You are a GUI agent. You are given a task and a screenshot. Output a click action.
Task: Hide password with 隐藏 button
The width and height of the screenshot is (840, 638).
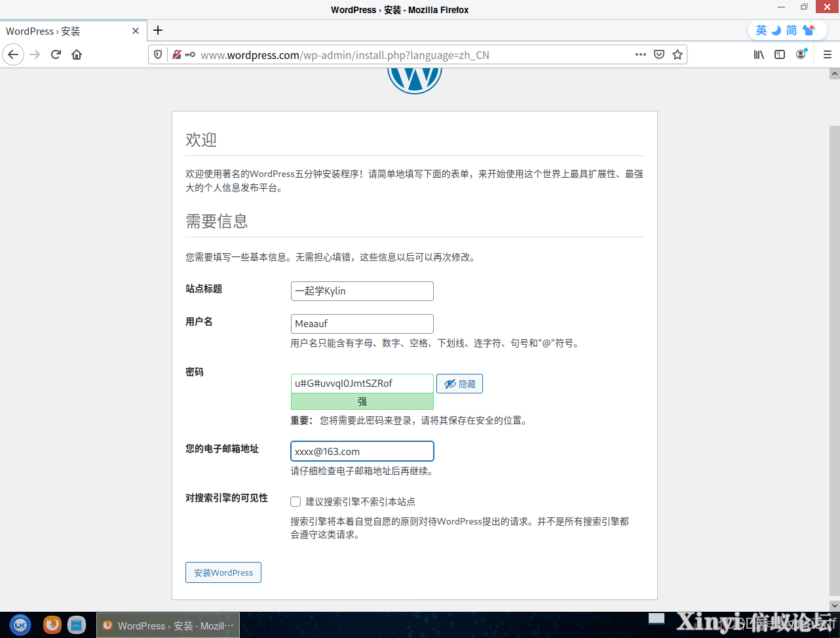pos(459,384)
